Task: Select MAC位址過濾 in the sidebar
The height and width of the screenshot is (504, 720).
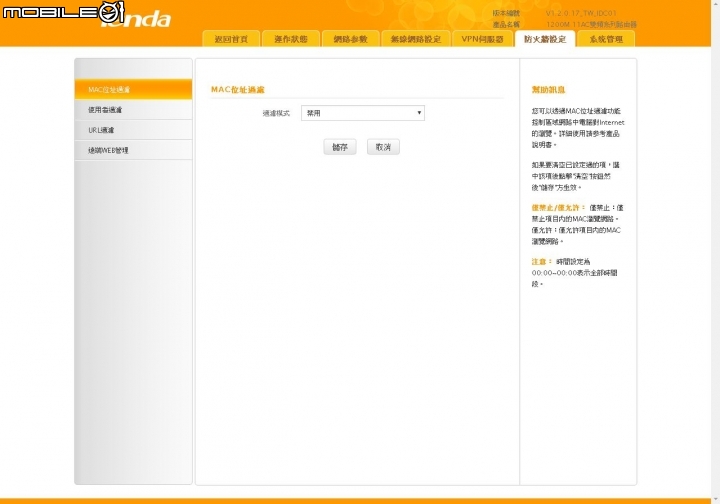Action: click(133, 90)
